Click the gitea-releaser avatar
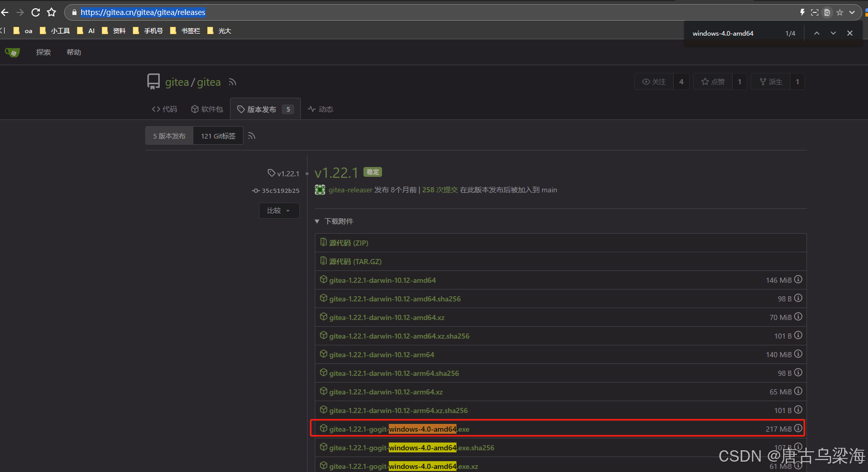Viewport: 868px width, 472px height. point(320,190)
